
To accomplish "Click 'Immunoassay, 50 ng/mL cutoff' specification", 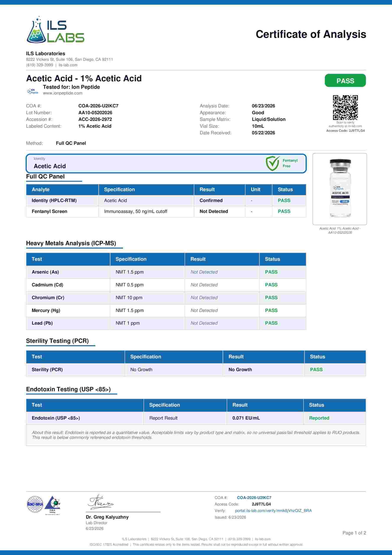I will pyautogui.click(x=136, y=211).
